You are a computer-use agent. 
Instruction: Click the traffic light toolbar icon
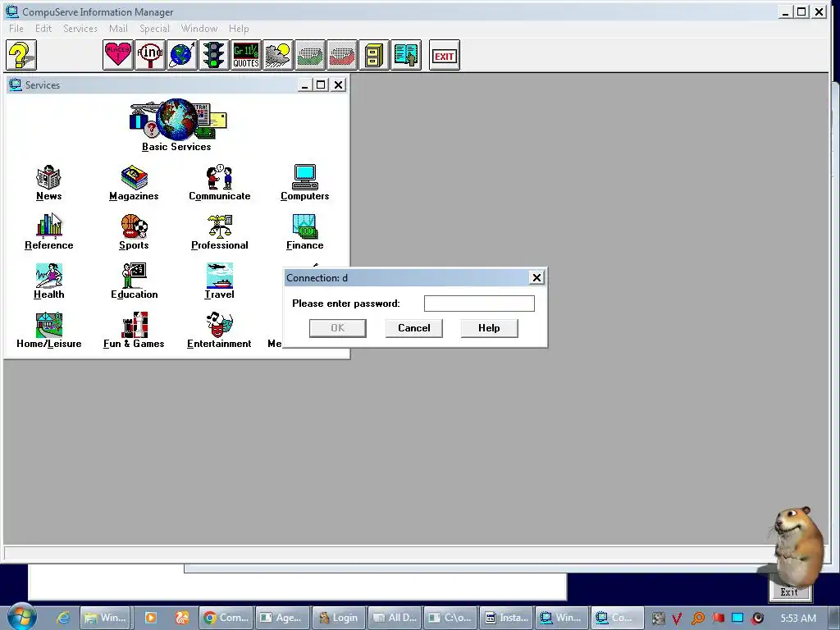[x=214, y=55]
